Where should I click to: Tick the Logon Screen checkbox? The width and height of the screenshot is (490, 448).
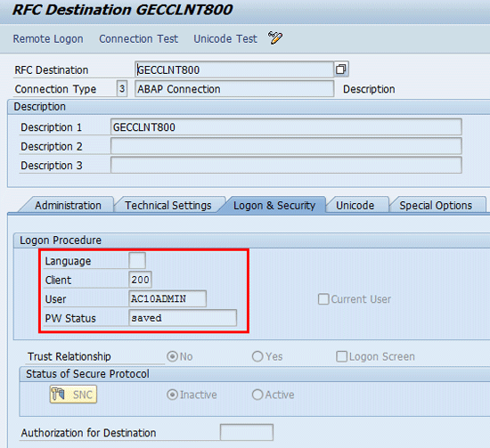click(341, 356)
